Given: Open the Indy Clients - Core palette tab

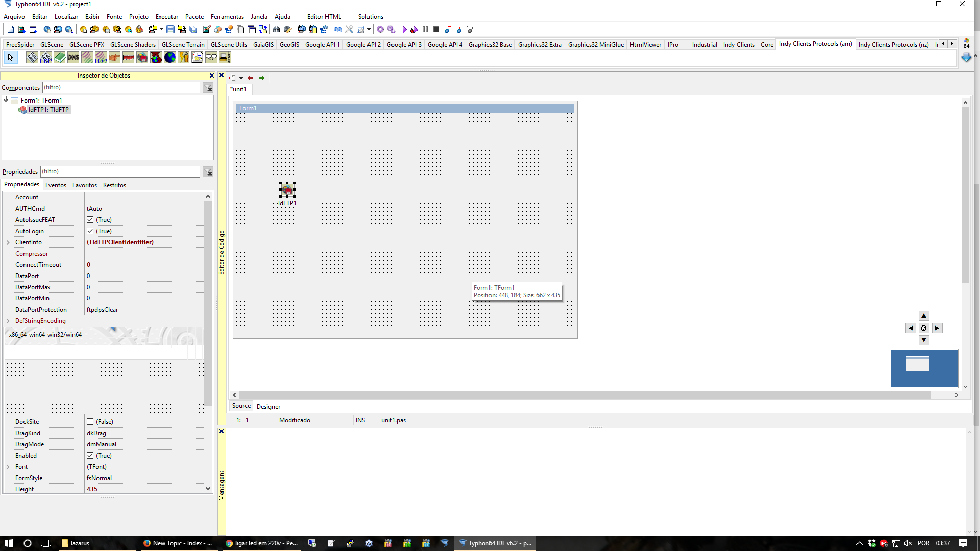Looking at the screenshot, I should tap(748, 45).
